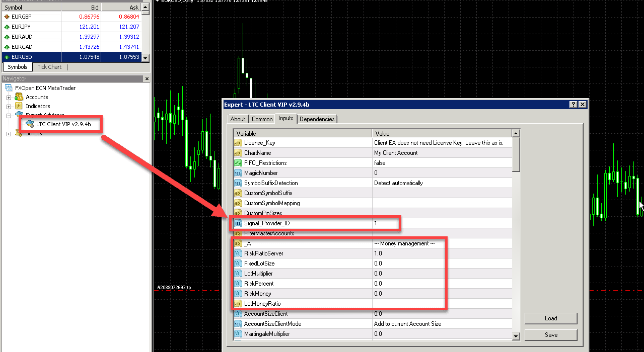Click the Accounts folder icon in Navigator

tap(19, 97)
